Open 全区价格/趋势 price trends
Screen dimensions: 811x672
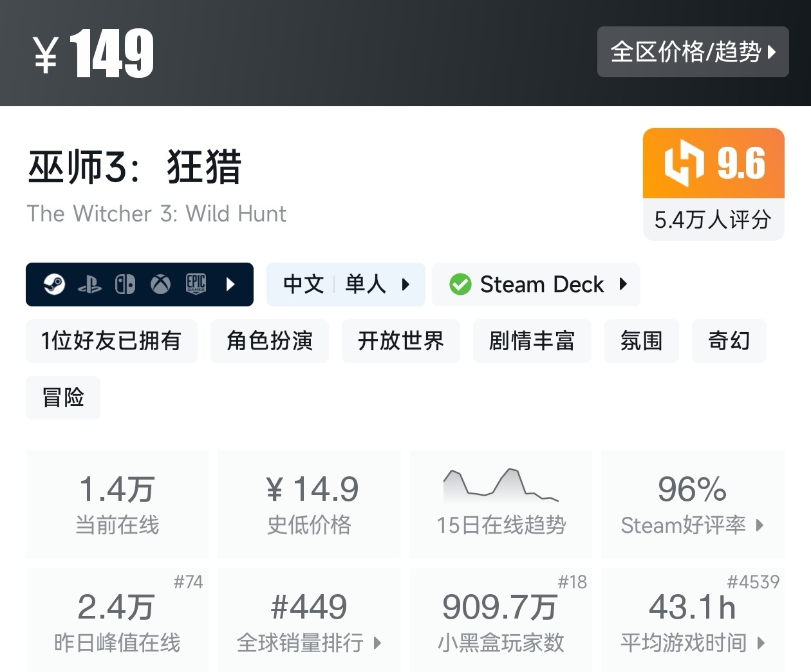(x=693, y=51)
